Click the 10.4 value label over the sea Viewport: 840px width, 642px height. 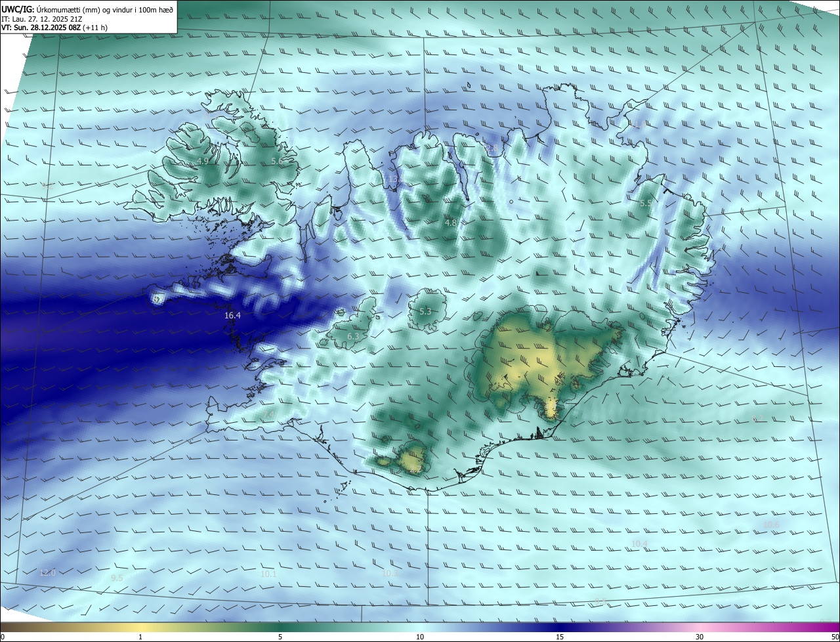(x=639, y=544)
